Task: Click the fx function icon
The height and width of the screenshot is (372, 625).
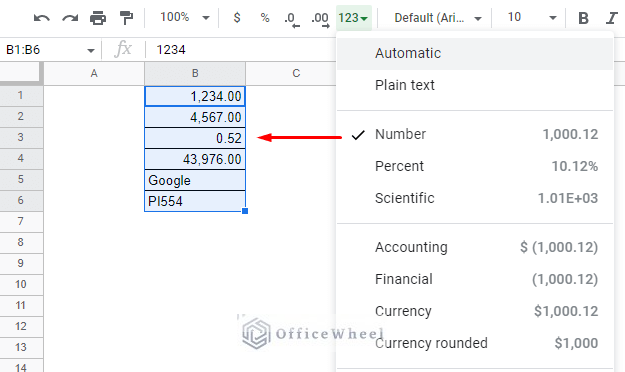Action: (x=123, y=49)
